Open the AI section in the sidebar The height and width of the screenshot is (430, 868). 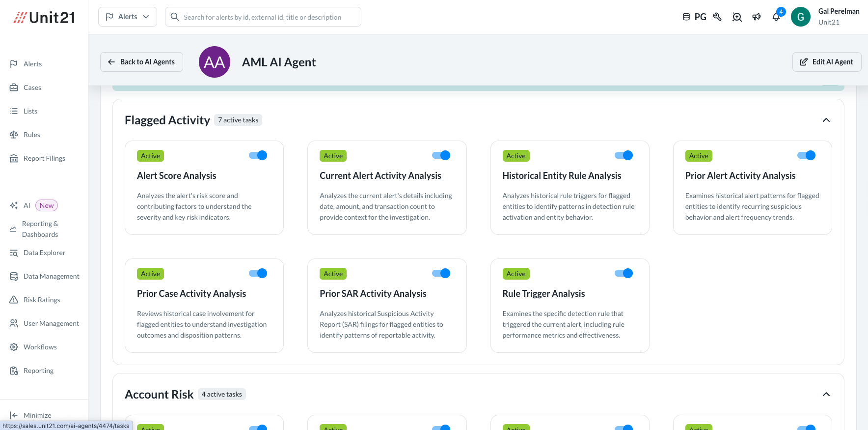pos(27,205)
